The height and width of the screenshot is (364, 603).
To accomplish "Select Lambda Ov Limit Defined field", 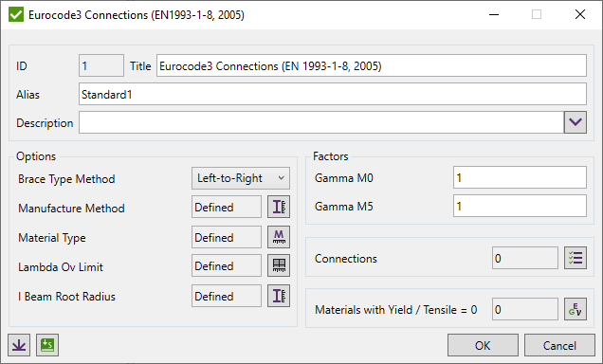I will (x=227, y=265).
